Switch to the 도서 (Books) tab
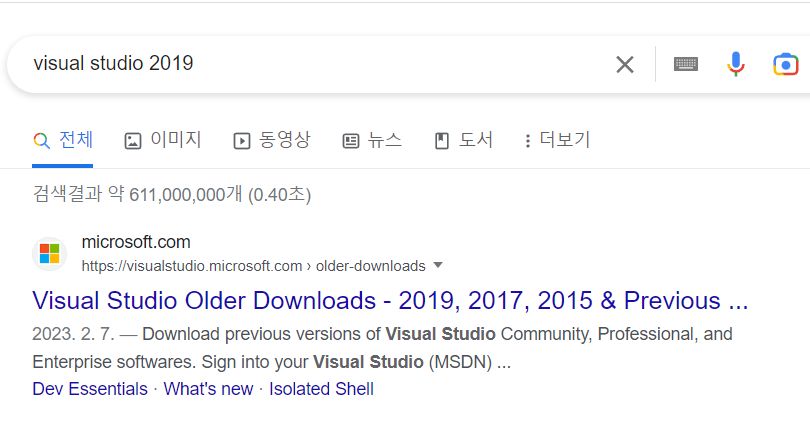Viewport: 810px width, 439px height. (x=463, y=140)
